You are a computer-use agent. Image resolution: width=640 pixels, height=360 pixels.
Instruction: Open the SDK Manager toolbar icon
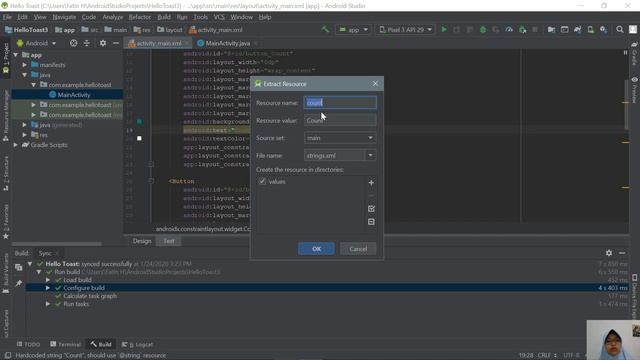click(603, 29)
